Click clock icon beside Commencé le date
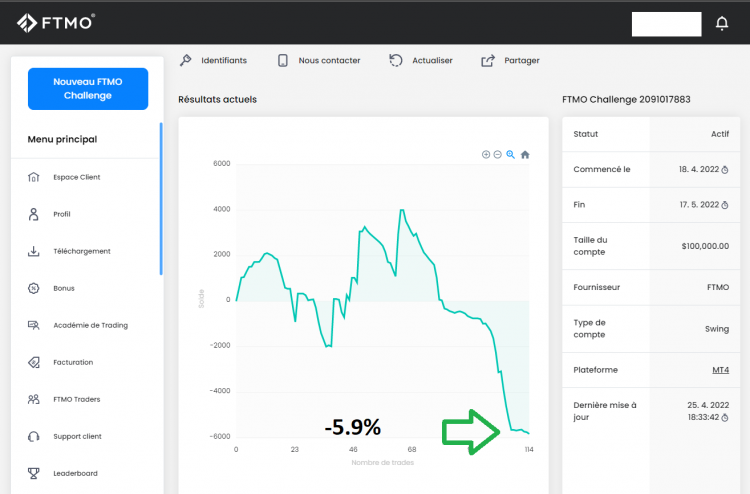This screenshot has height=494, width=750. [x=725, y=170]
